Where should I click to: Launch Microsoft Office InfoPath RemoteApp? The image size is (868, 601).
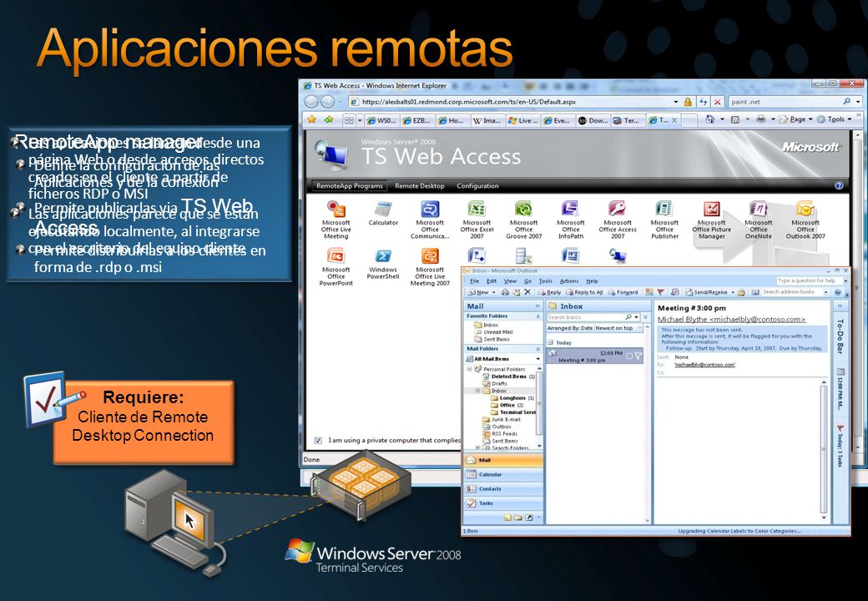click(x=570, y=220)
